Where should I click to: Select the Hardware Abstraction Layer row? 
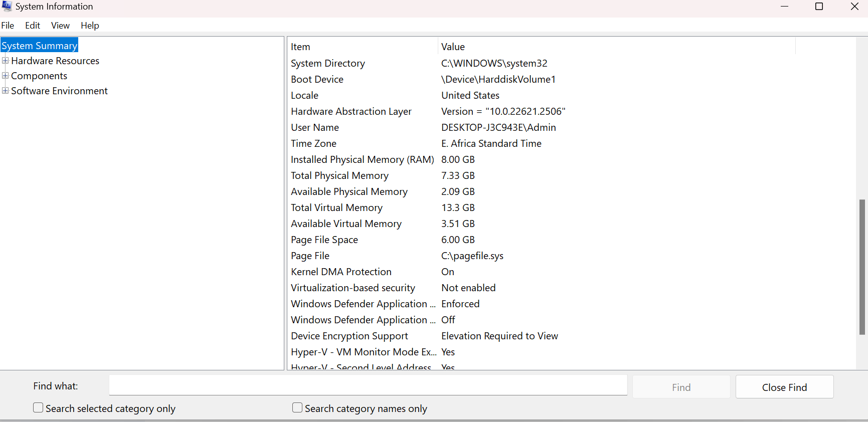tap(542, 111)
